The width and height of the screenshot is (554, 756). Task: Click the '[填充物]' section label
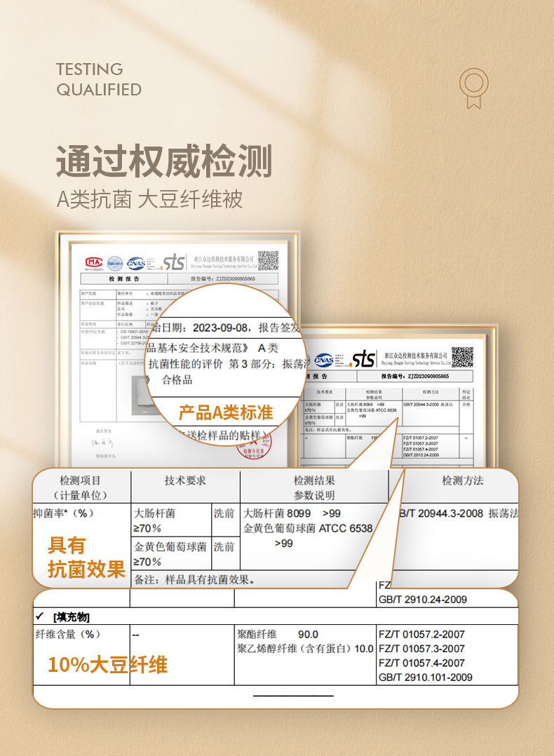(72, 616)
